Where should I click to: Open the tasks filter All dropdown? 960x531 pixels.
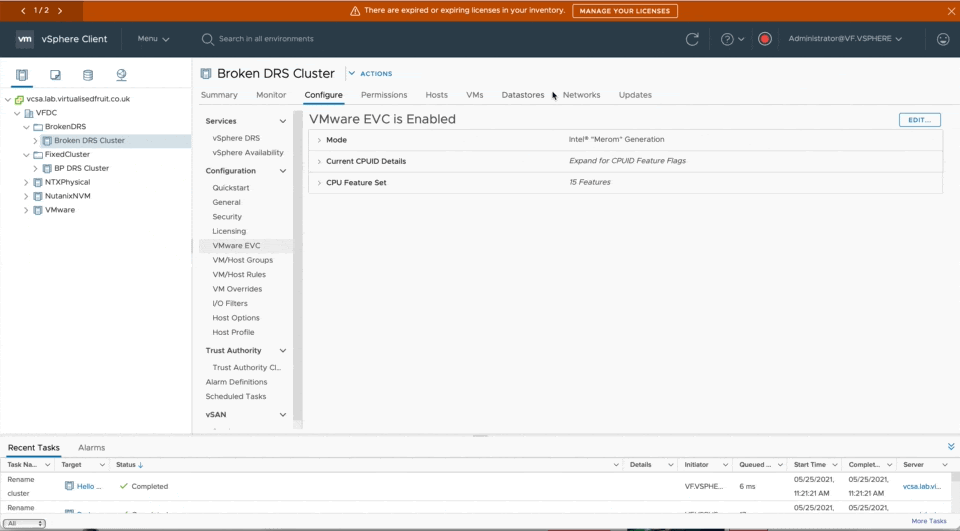click(x=24, y=523)
